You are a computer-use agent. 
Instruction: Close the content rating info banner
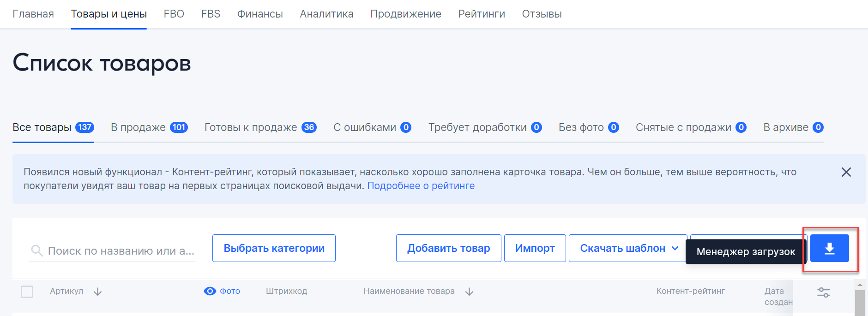[x=846, y=172]
